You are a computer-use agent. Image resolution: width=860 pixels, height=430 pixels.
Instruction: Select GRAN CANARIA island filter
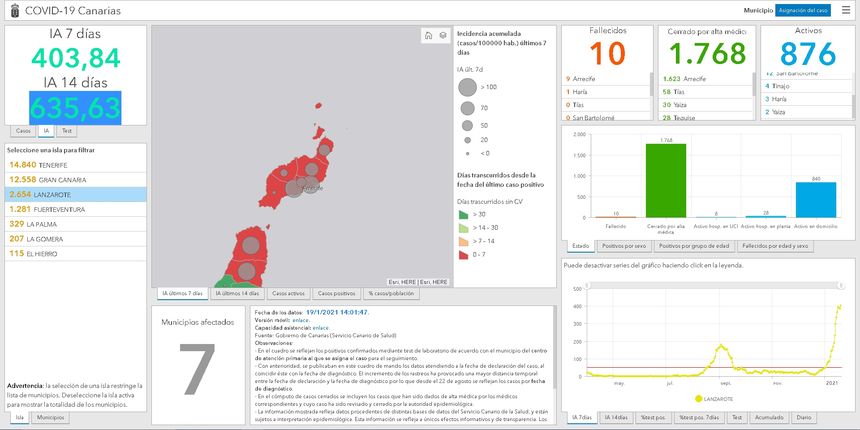tap(45, 179)
